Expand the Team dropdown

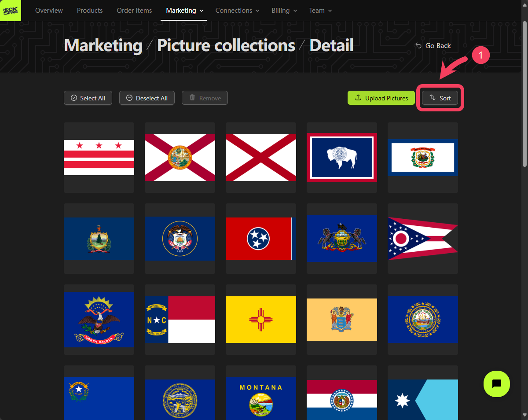pos(320,10)
